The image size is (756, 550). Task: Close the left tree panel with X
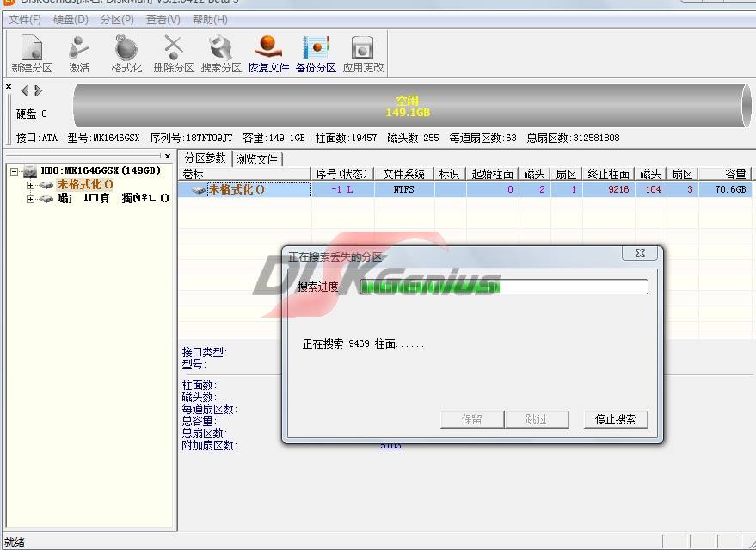(168, 157)
